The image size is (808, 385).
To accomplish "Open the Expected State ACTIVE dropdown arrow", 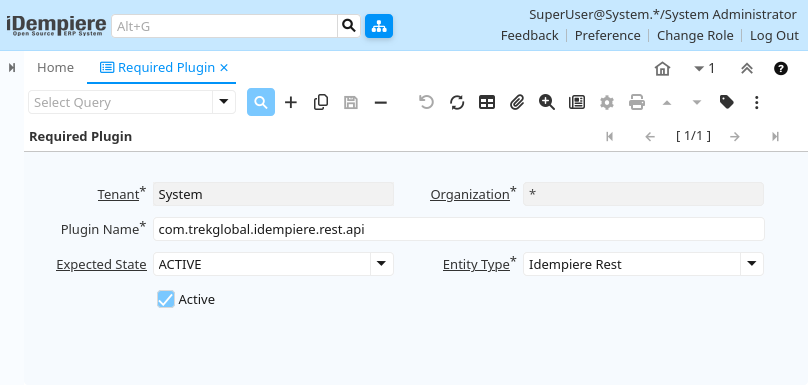I will [x=381, y=264].
